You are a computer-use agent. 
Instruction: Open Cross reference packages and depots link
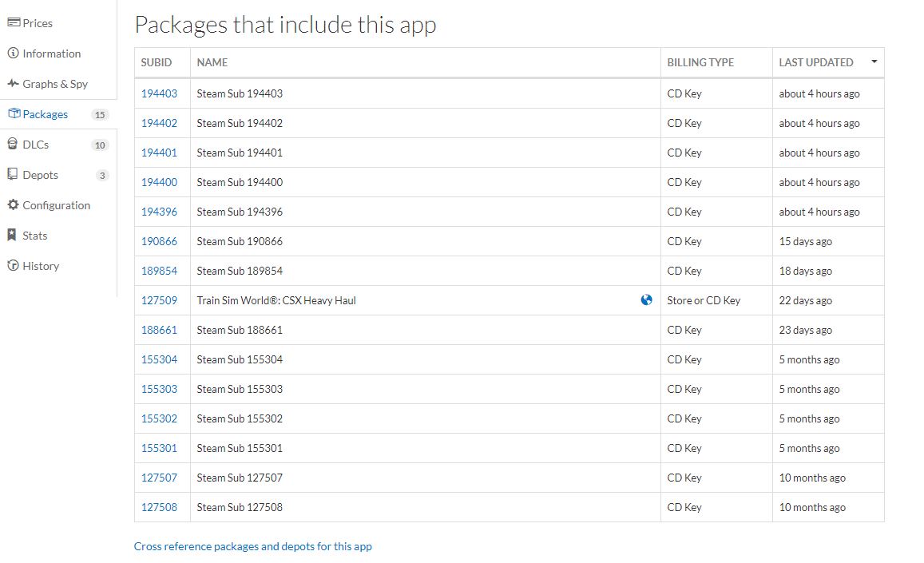pyautogui.click(x=253, y=547)
